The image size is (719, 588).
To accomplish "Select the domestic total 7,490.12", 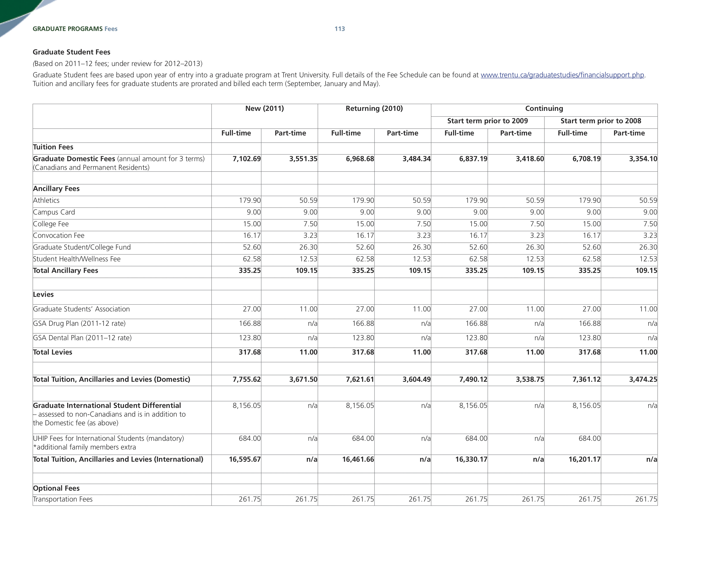I will 473,379.
